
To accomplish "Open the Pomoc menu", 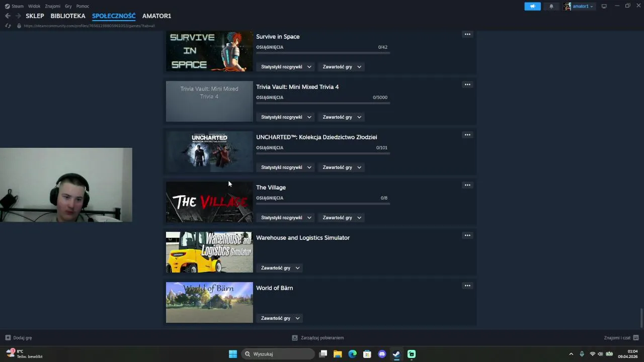I will pos(83,6).
